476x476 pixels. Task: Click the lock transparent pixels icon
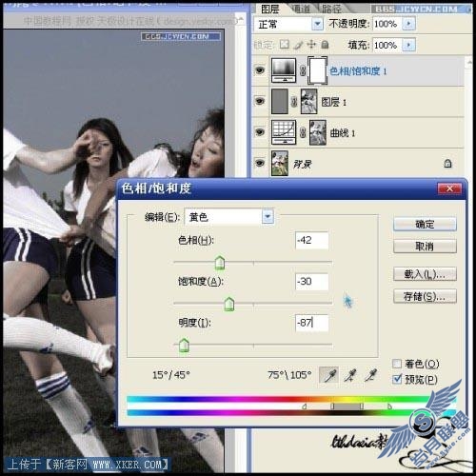pos(285,45)
